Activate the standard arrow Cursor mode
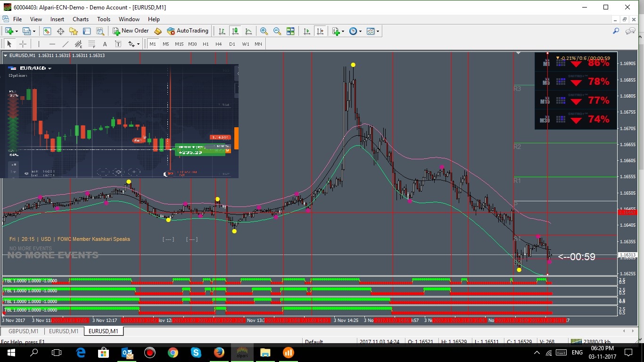Image resolution: width=644 pixels, height=362 pixels. (x=9, y=44)
